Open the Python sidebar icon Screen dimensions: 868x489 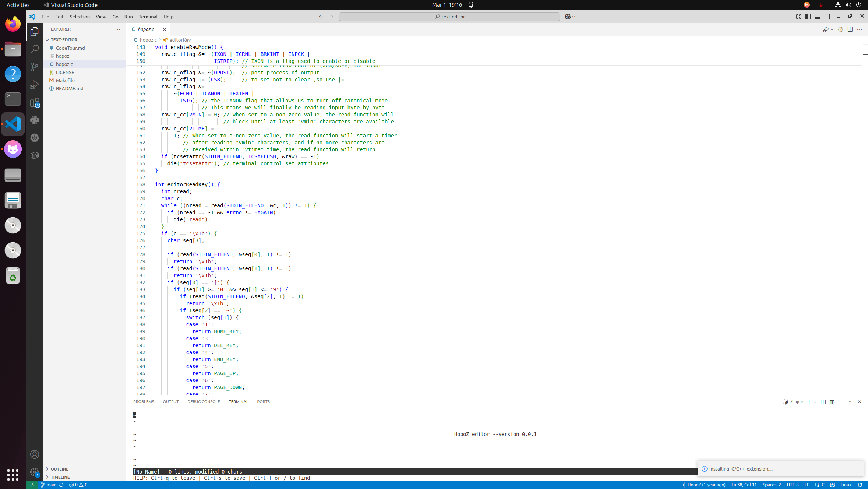pos(35,120)
